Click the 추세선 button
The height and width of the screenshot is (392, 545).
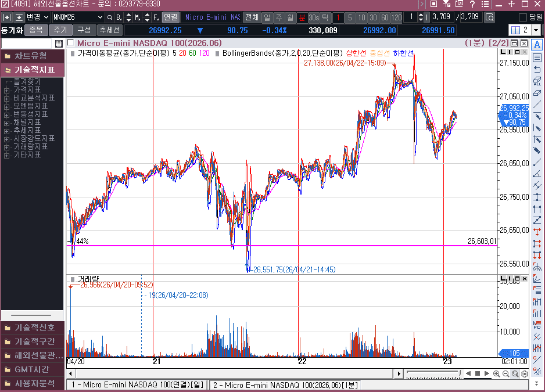tap(109, 30)
